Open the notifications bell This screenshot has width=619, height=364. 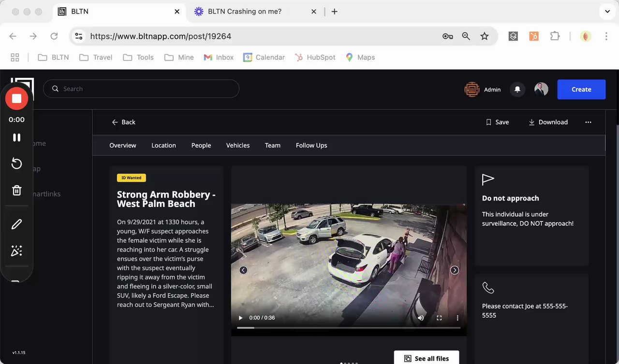click(517, 89)
